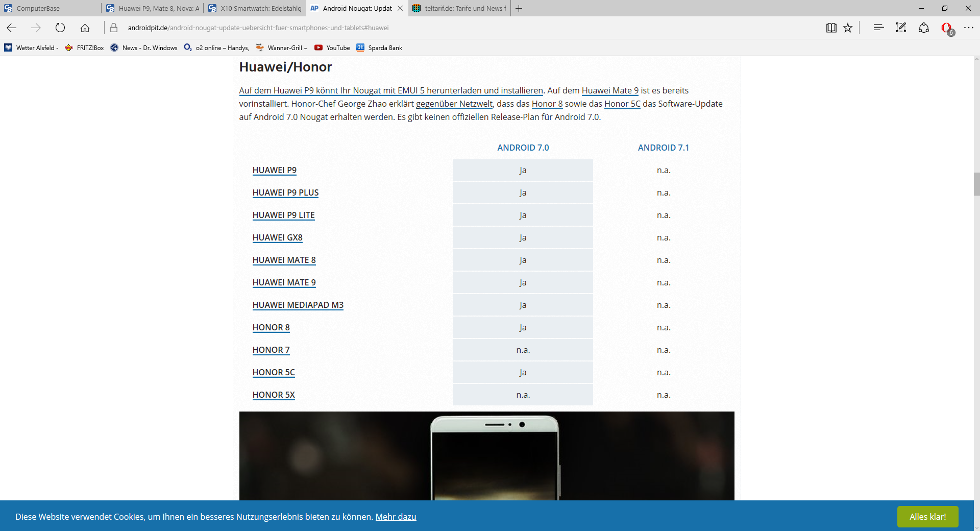Open a new tab with plus button
980x531 pixels.
(519, 8)
